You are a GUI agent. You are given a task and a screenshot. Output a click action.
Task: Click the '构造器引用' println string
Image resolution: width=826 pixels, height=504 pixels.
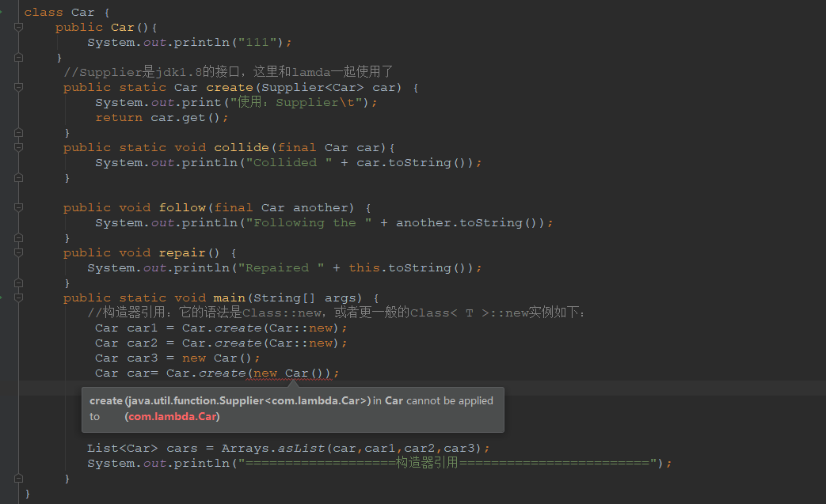(x=447, y=463)
